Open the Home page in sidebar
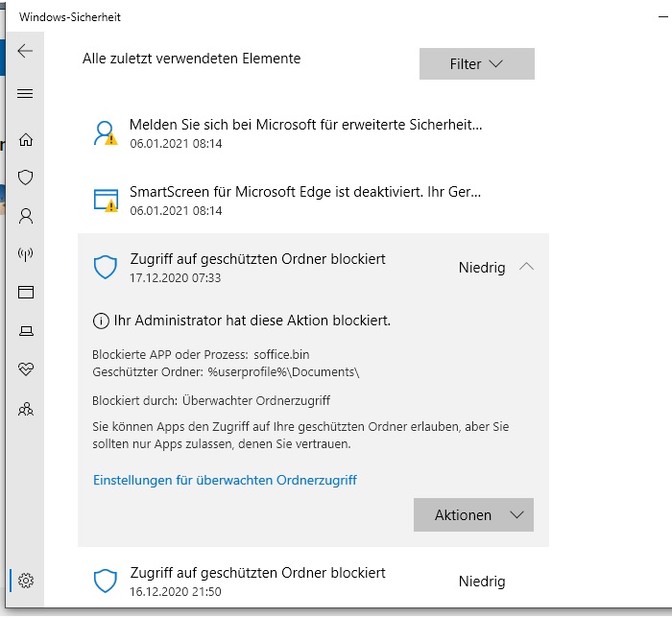This screenshot has height=618, width=672. (x=26, y=139)
